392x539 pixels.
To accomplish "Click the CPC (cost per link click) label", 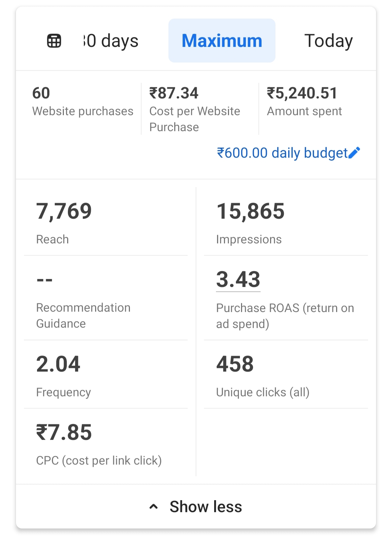I will tap(99, 461).
